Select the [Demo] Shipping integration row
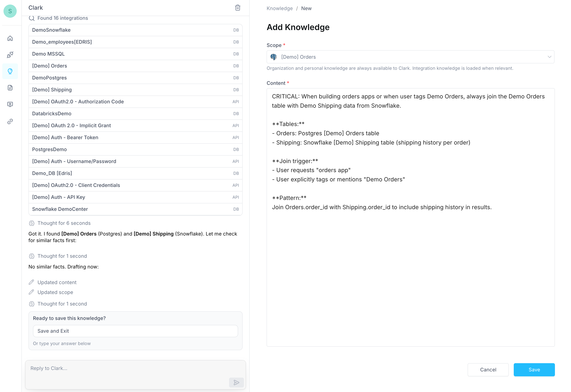Screen dimensions: 571x392 point(135,90)
